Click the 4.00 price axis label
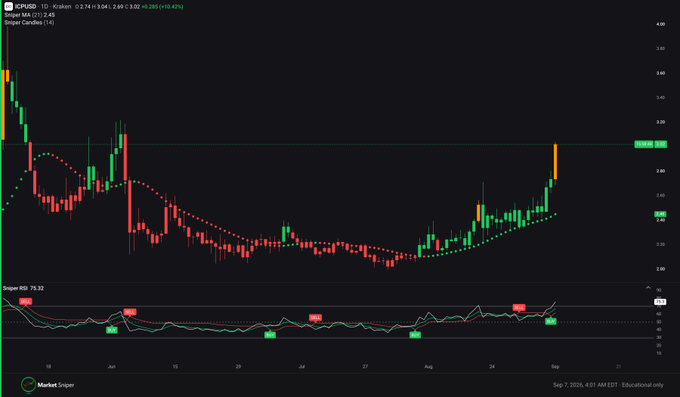 pyautogui.click(x=660, y=24)
